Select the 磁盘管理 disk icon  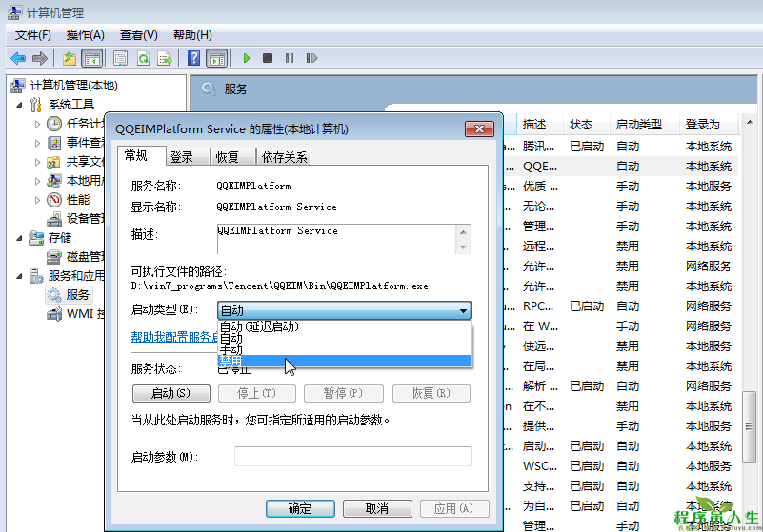click(x=54, y=257)
